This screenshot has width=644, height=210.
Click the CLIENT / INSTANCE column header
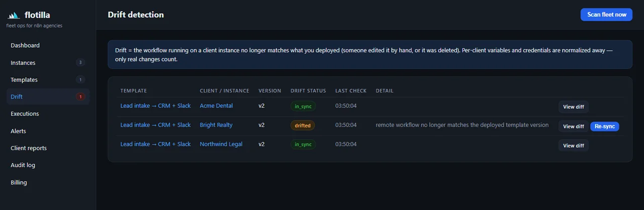[224, 91]
